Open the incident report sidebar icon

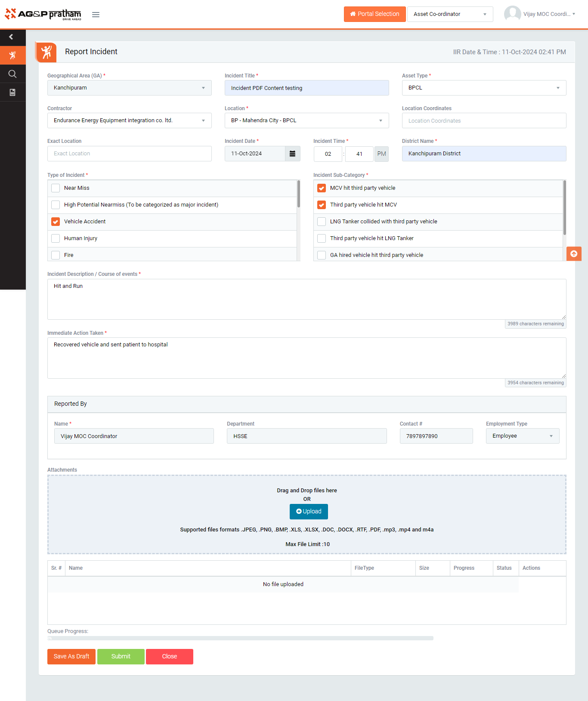pyautogui.click(x=12, y=55)
